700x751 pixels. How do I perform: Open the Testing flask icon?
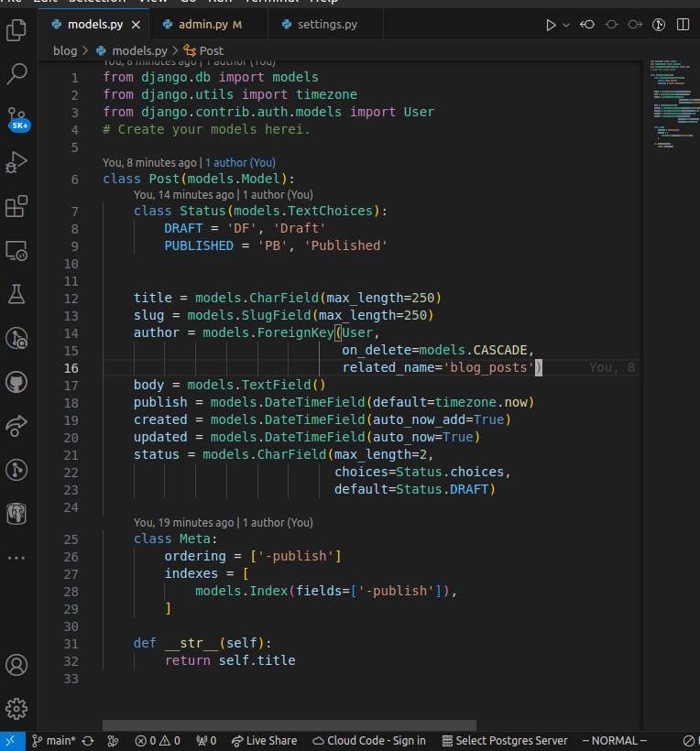(16, 294)
